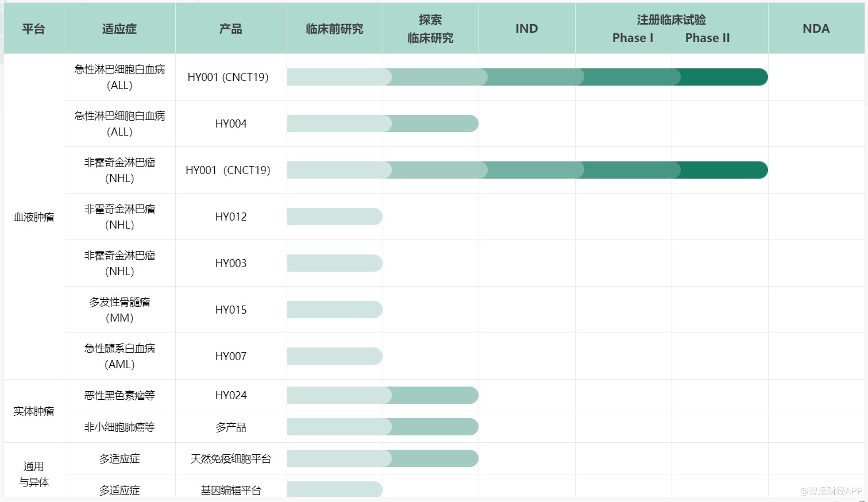Open the IND column header
The image size is (868, 502).
pyautogui.click(x=526, y=28)
